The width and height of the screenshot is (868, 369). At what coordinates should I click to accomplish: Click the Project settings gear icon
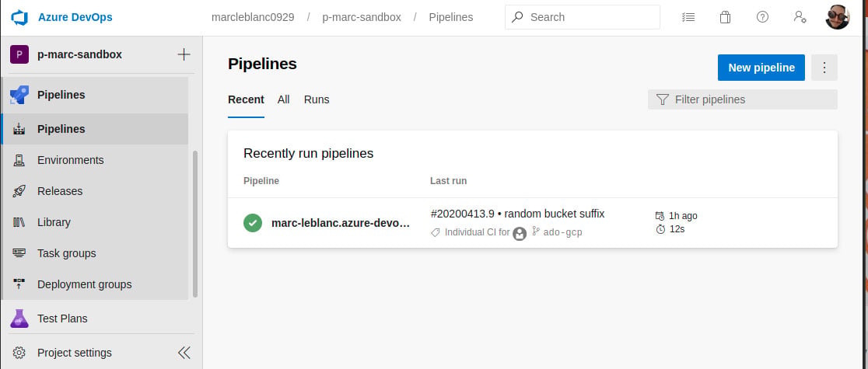(19, 353)
